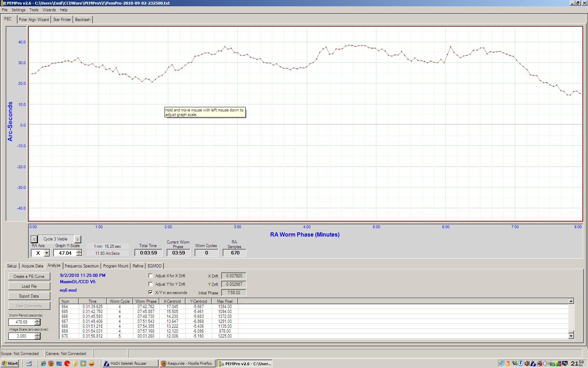Switch to Star Finder tab
The image size is (588, 368).
click(x=62, y=20)
